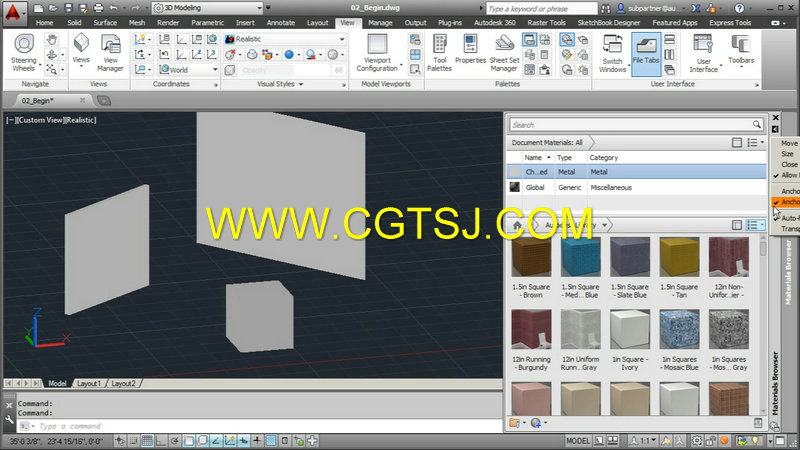Click the X-ray effect icon
This screenshot has width=800, height=450.
pyautogui.click(x=230, y=70)
